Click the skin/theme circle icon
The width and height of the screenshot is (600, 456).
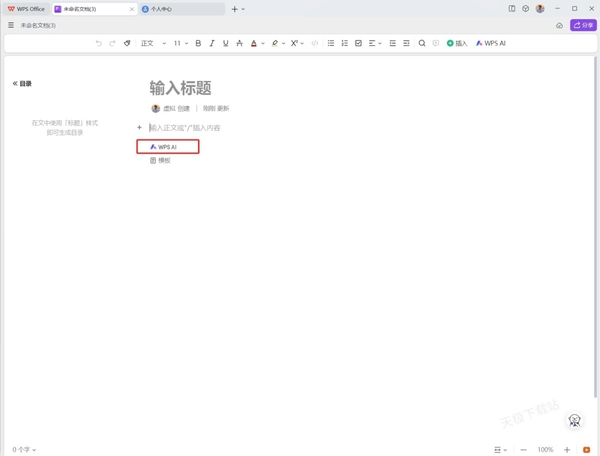[525, 9]
